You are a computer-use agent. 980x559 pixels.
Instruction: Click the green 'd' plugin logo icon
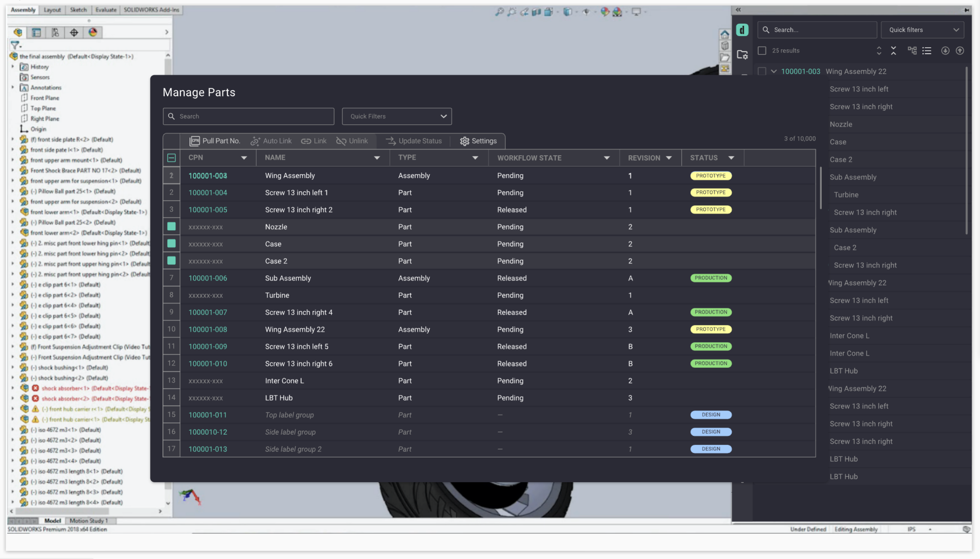[x=742, y=30]
